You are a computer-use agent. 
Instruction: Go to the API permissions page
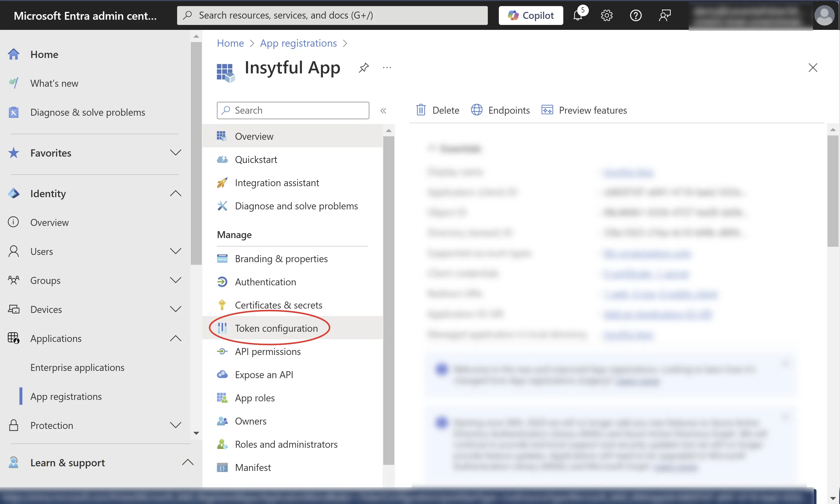[267, 351]
